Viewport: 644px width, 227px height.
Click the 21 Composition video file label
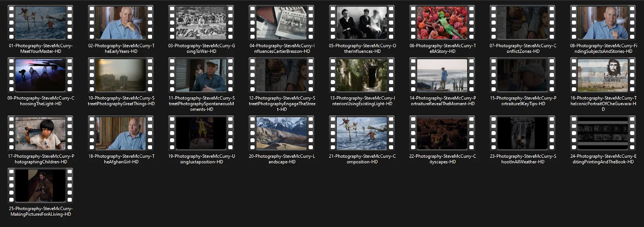point(362,159)
